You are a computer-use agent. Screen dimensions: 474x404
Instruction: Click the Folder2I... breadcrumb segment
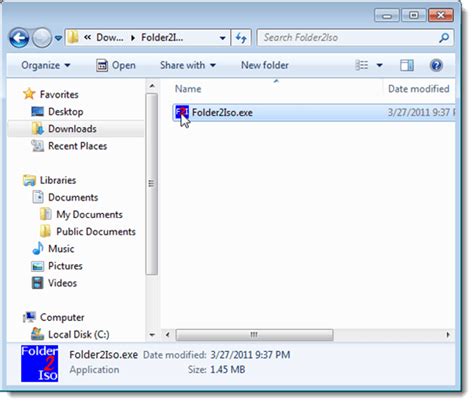(162, 38)
